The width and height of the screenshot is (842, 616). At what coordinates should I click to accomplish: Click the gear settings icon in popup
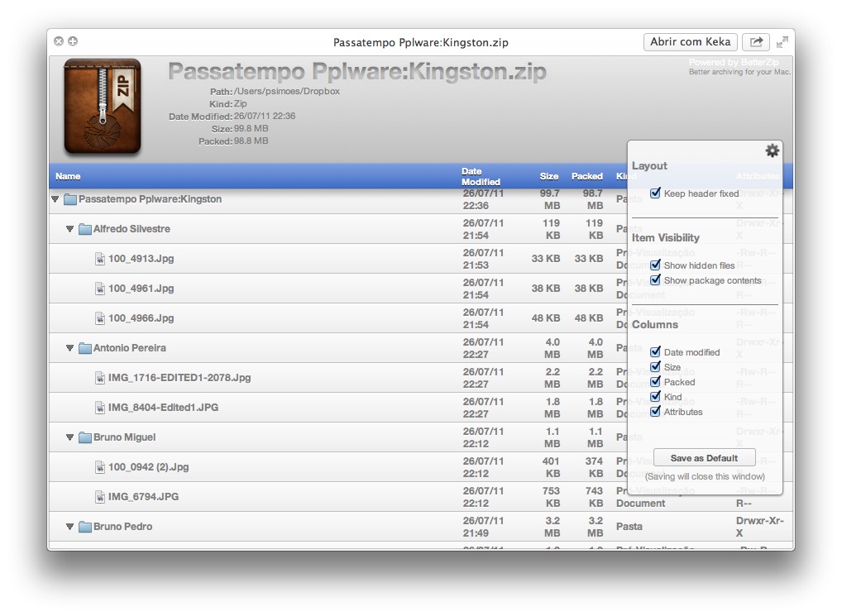(x=773, y=150)
